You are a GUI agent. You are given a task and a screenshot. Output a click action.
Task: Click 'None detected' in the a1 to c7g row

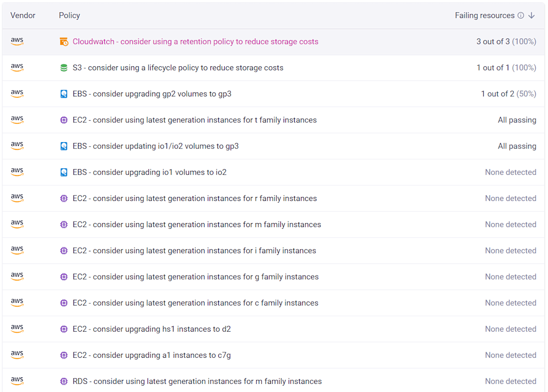pos(511,355)
